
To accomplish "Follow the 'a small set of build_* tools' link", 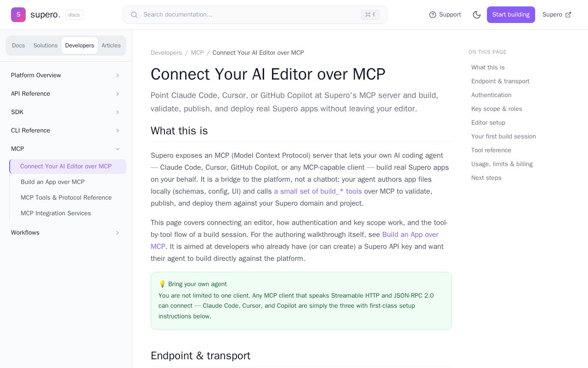I will 318,191.
